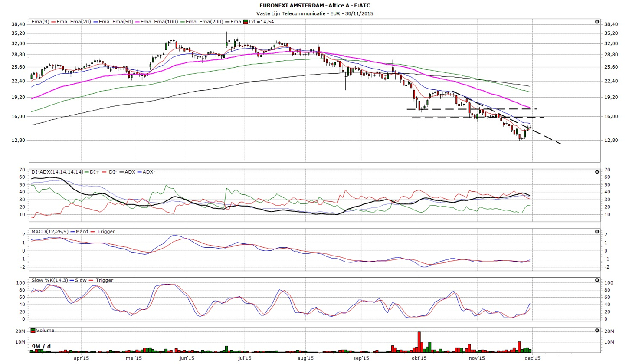The height and width of the screenshot is (364, 629).
Task: Click the 22,40 price label on left axis
Action: [18, 81]
